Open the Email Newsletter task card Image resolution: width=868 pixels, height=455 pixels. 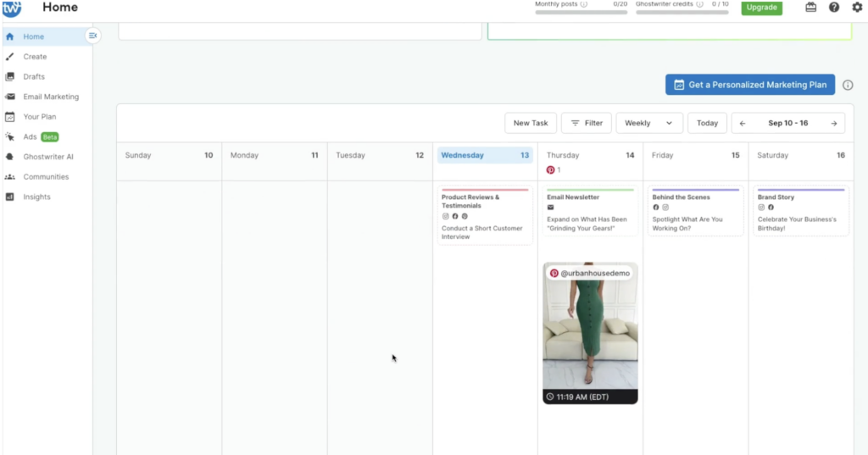pyautogui.click(x=590, y=211)
